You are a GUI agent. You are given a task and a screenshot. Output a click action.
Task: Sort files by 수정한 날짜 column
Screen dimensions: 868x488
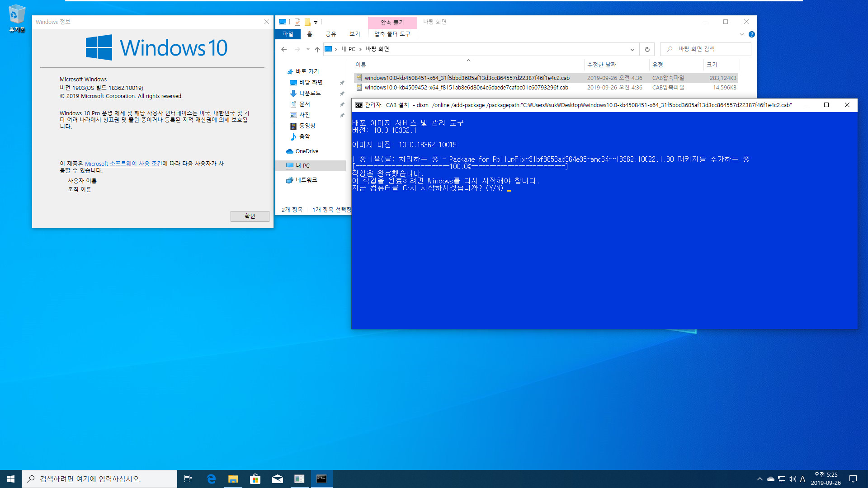point(617,65)
